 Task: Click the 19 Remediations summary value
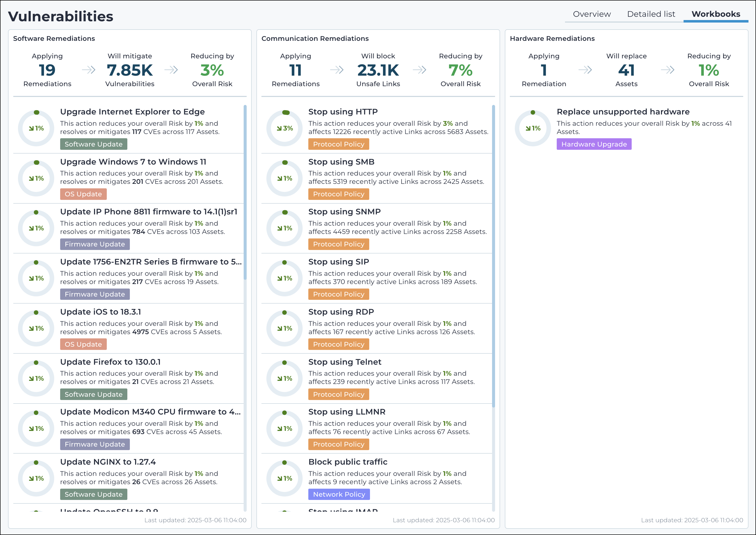[47, 70]
